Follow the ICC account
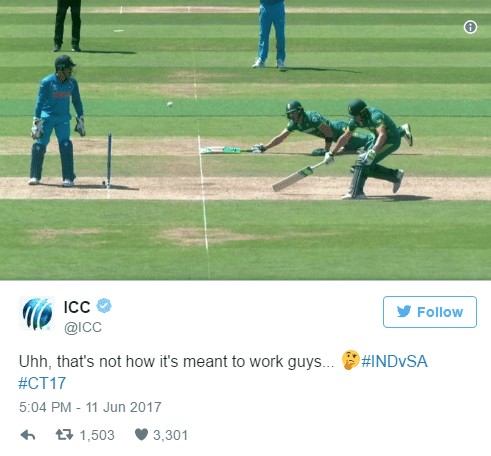The height and width of the screenshot is (456, 491). (x=430, y=312)
